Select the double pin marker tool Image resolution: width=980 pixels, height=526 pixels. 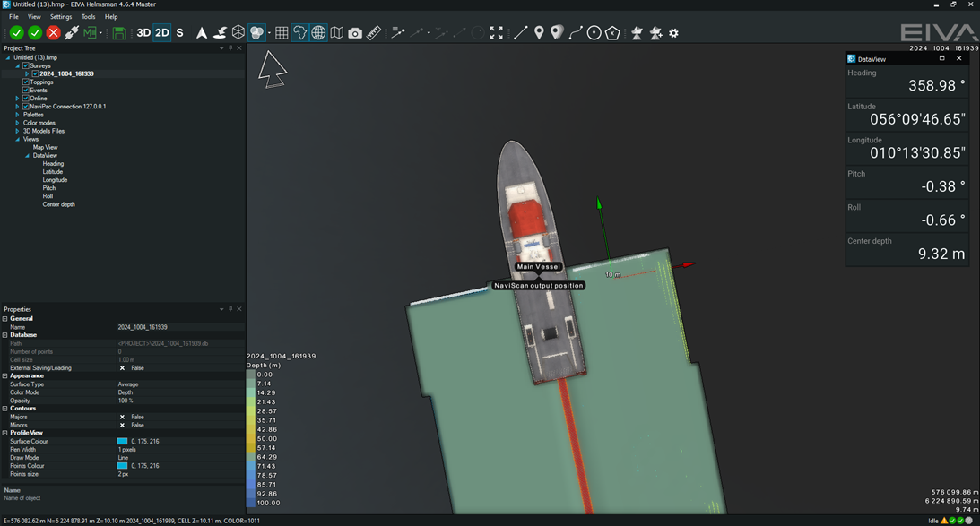[x=557, y=32]
